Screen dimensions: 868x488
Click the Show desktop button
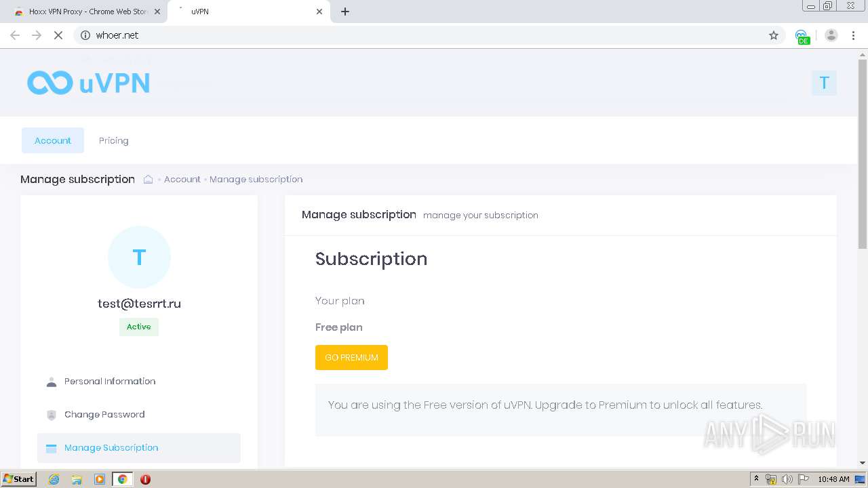pos(861,479)
